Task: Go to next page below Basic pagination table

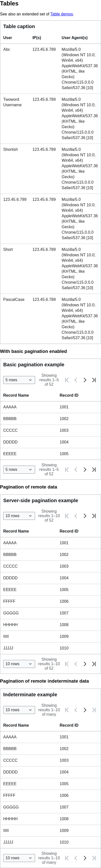Action: coord(85,469)
